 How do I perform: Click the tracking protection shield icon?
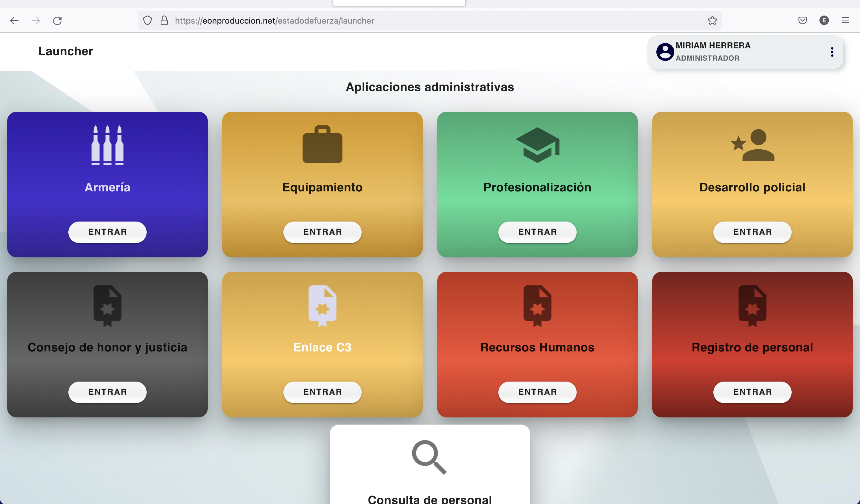coord(148,21)
